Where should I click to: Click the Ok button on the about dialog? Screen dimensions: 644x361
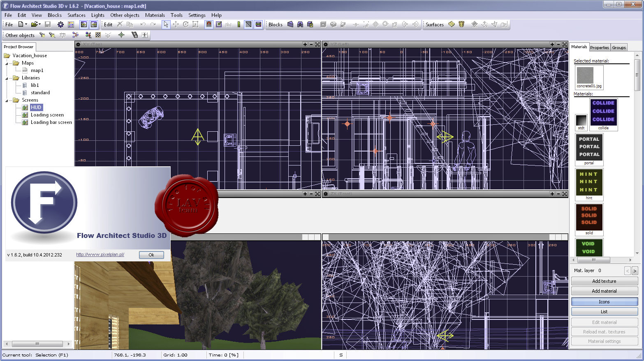(151, 255)
